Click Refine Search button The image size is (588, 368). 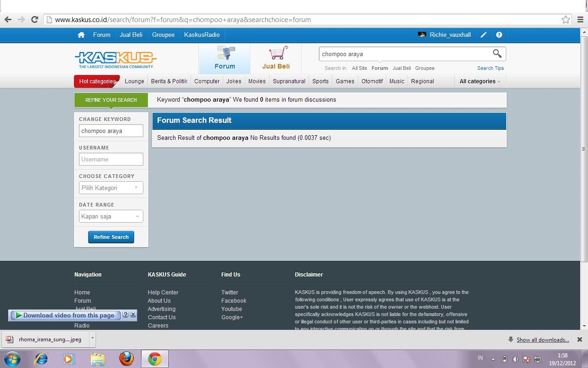[111, 237]
